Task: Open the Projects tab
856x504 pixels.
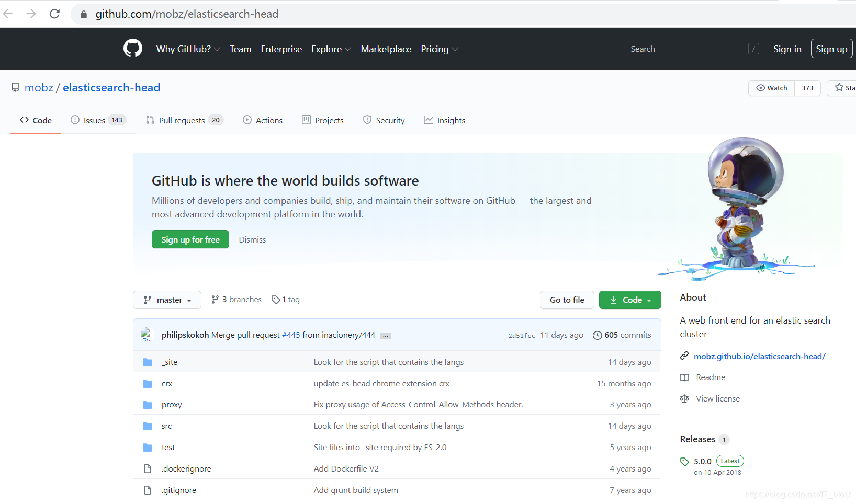Action: 323,120
